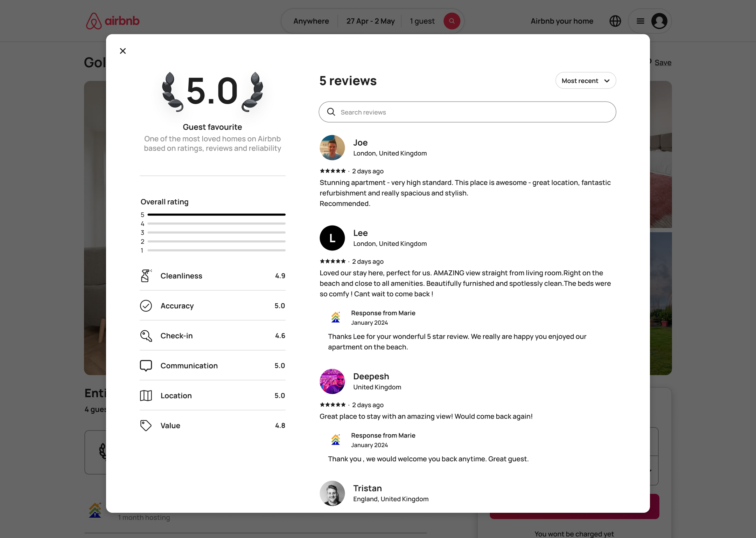Open the 27 Apr - 2 May dates
Screen dimensions: 756x538
(370, 21)
